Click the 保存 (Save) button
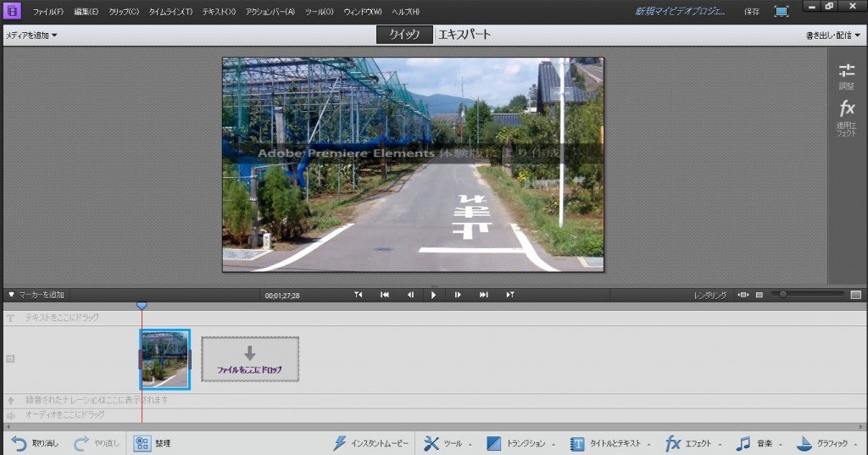 752,11
